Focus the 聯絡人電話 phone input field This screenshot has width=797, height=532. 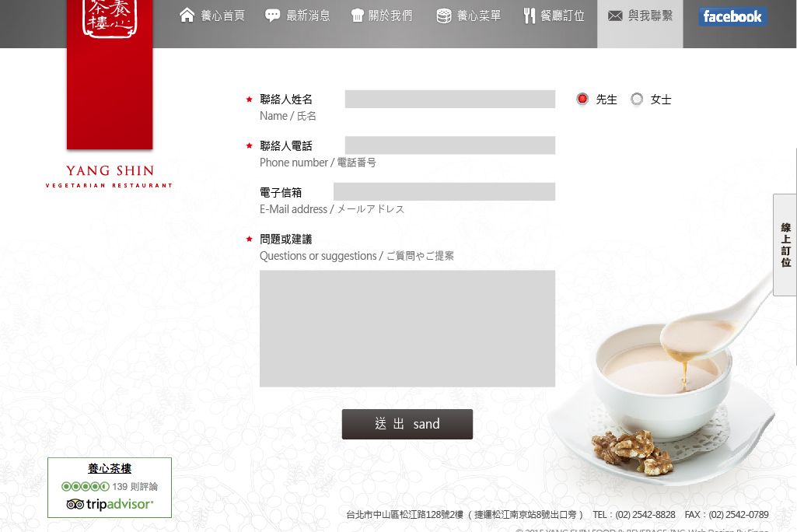point(450,145)
